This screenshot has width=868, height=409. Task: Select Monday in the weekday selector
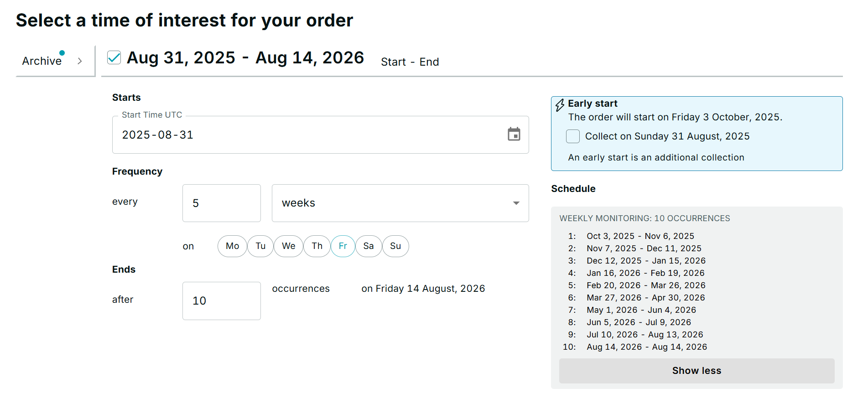[232, 246]
